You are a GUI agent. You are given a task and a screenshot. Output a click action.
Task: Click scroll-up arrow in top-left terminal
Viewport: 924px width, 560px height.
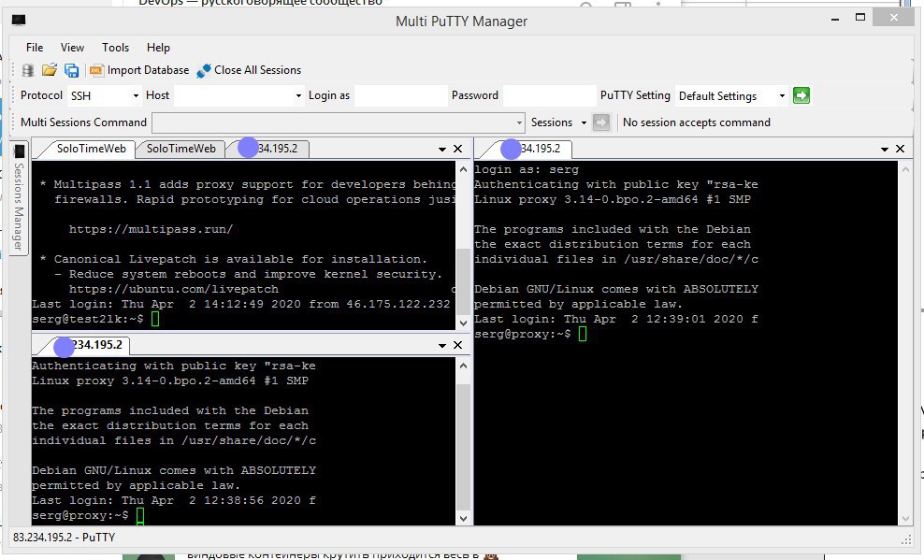click(463, 169)
